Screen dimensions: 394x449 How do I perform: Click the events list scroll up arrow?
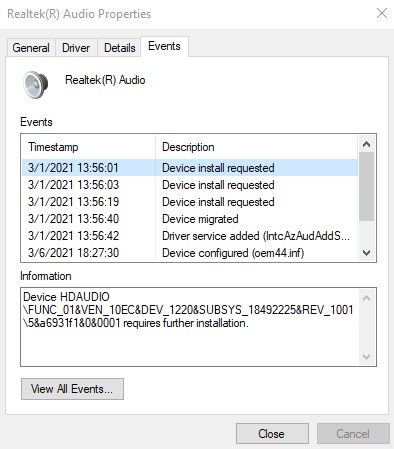pos(366,144)
